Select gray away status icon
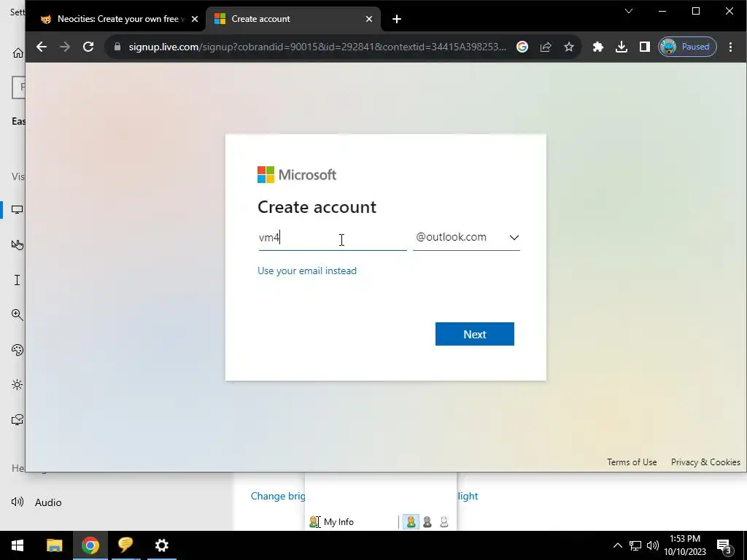The width and height of the screenshot is (747, 560). [x=427, y=522]
